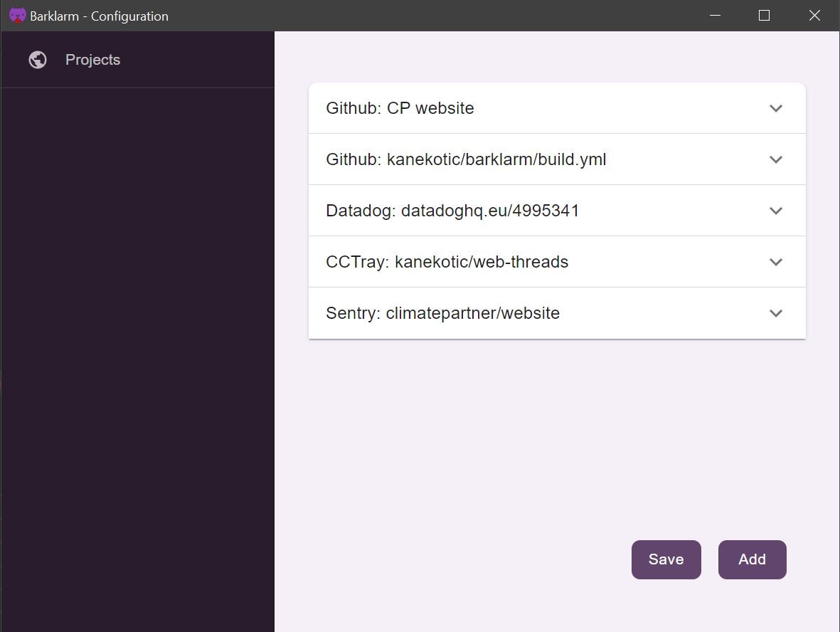Expand chevron for Sentry climatepartner/website
840x632 pixels.
point(776,313)
